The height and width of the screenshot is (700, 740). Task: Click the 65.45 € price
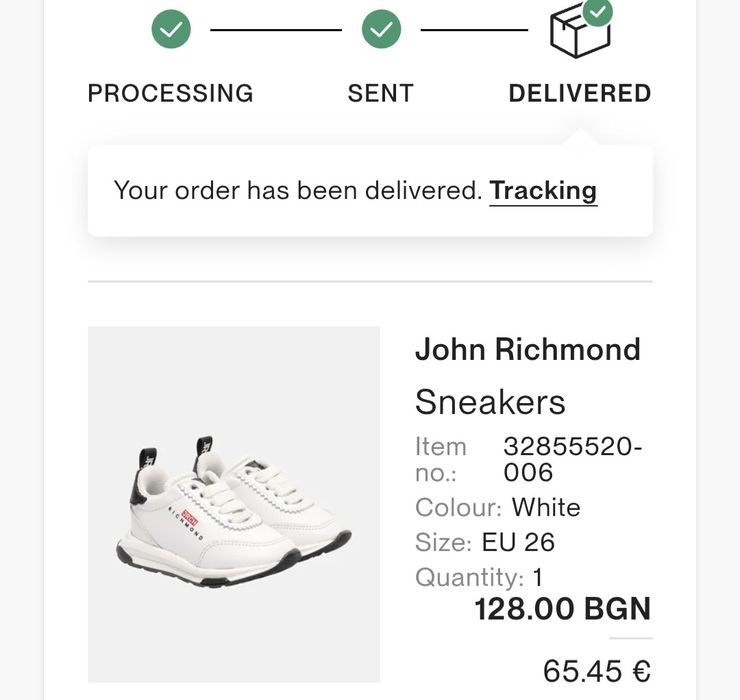pos(597,669)
